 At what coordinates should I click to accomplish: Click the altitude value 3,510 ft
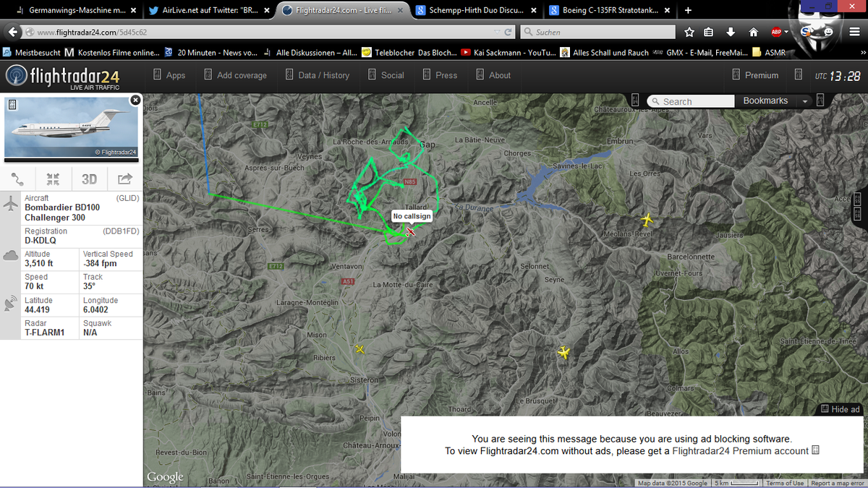38,264
